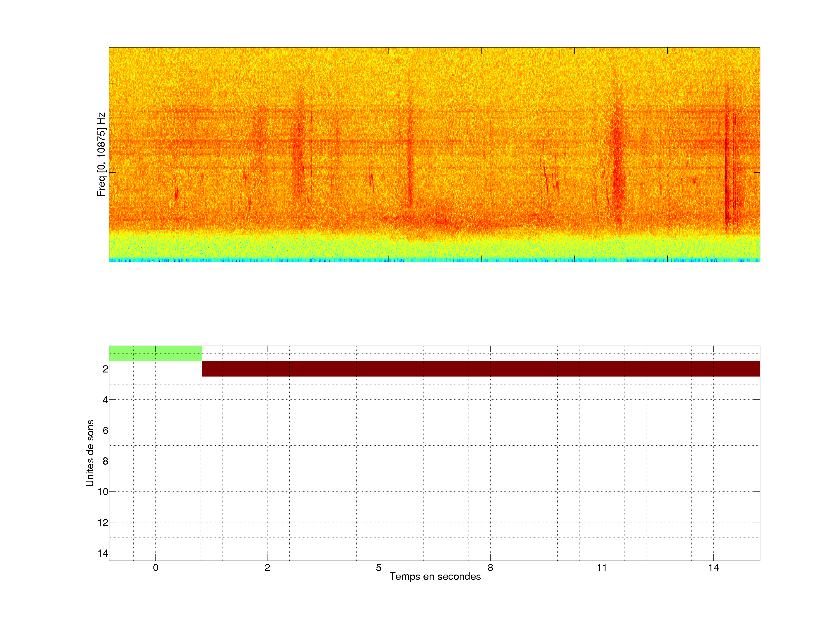840x630 pixels.
Task: Click the '14' tick label on the units axis
Action: tap(103, 553)
